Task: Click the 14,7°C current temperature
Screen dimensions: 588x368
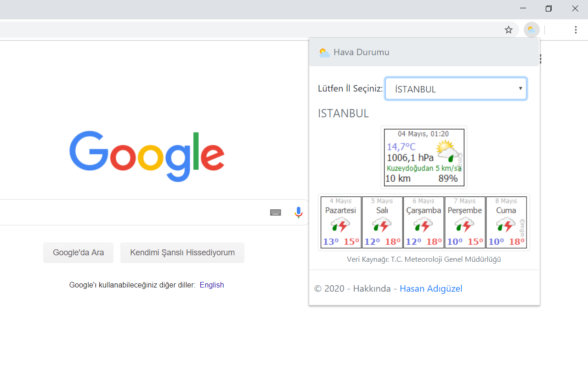Action: 401,147
